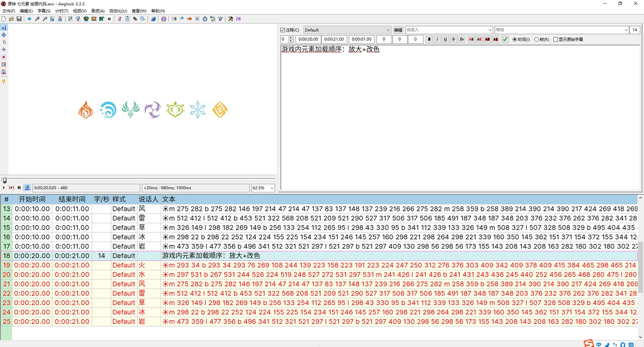This screenshot has height=347, width=644.
Task: Click the duration field 0:00:01.00
Action: point(362,39)
